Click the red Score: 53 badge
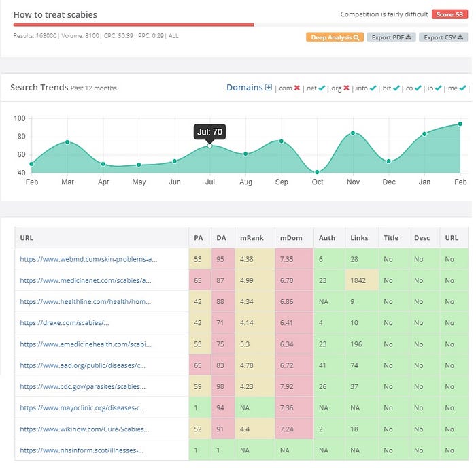Screen dimensions: 476x468 tap(449, 14)
